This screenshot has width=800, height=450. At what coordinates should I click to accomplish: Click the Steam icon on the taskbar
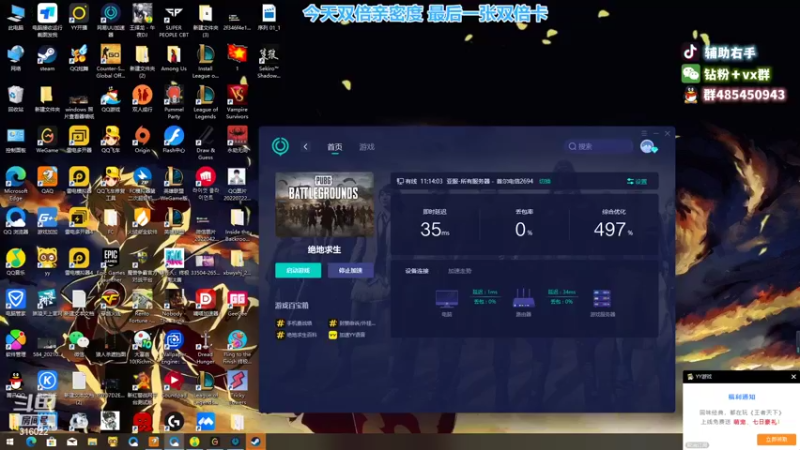256,442
